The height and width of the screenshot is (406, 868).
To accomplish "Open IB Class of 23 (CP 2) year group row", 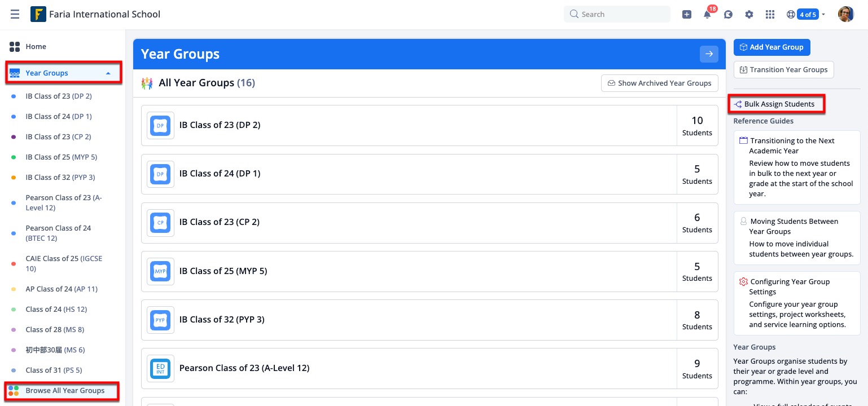I will coord(429,222).
